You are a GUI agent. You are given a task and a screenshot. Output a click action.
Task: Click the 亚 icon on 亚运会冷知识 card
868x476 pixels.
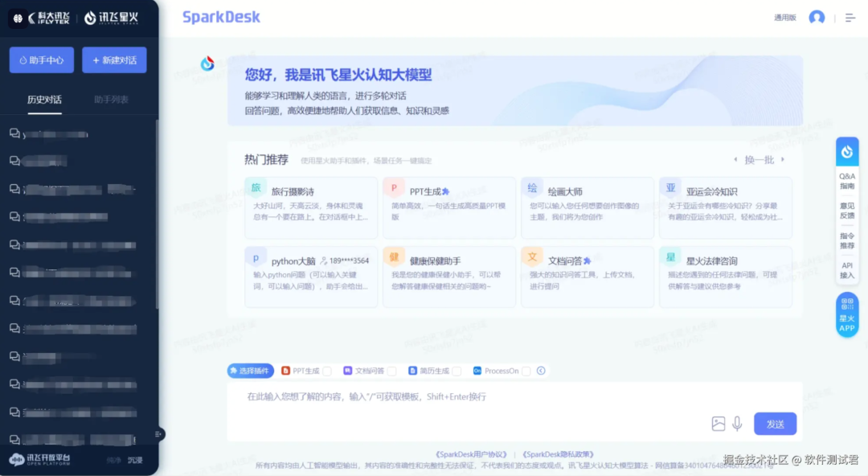click(671, 188)
